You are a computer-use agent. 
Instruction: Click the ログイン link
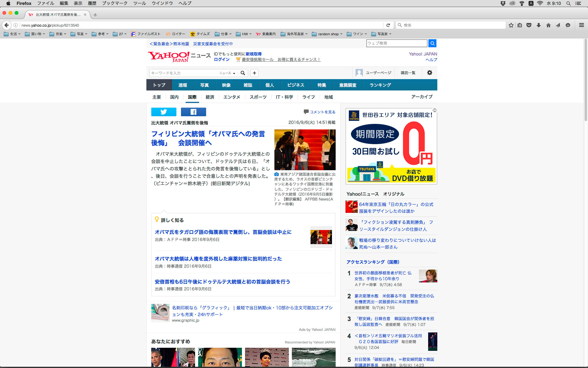[x=221, y=59]
